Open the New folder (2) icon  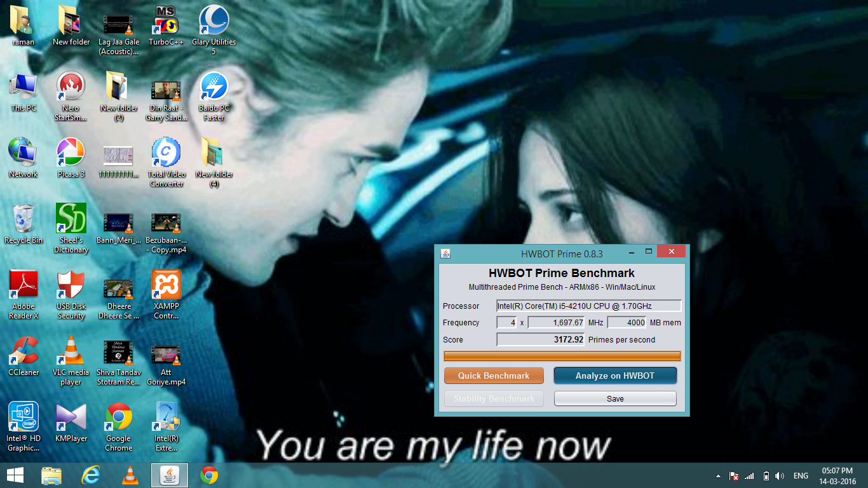click(118, 86)
